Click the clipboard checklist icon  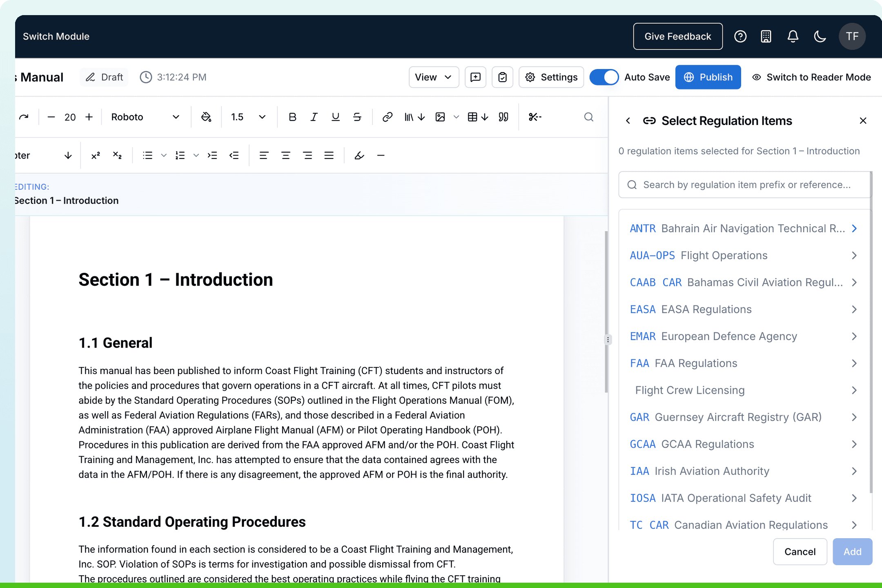[502, 77]
